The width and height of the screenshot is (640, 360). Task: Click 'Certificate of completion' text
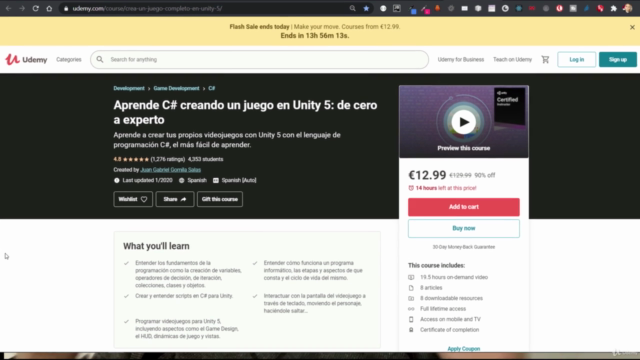click(x=449, y=330)
